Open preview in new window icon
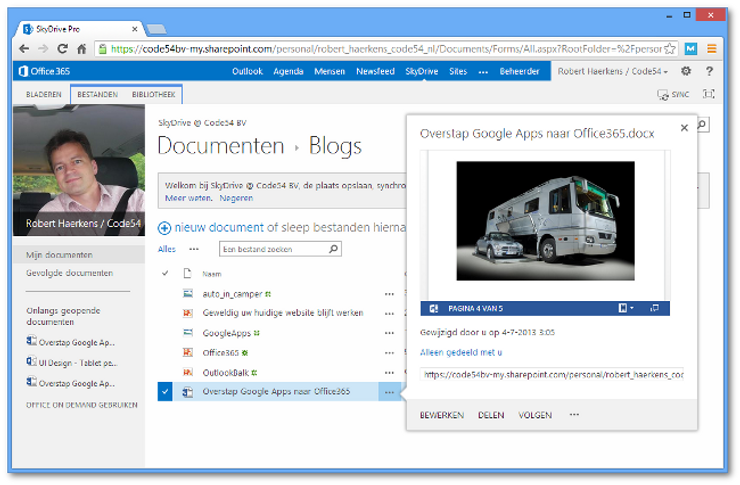 click(655, 308)
